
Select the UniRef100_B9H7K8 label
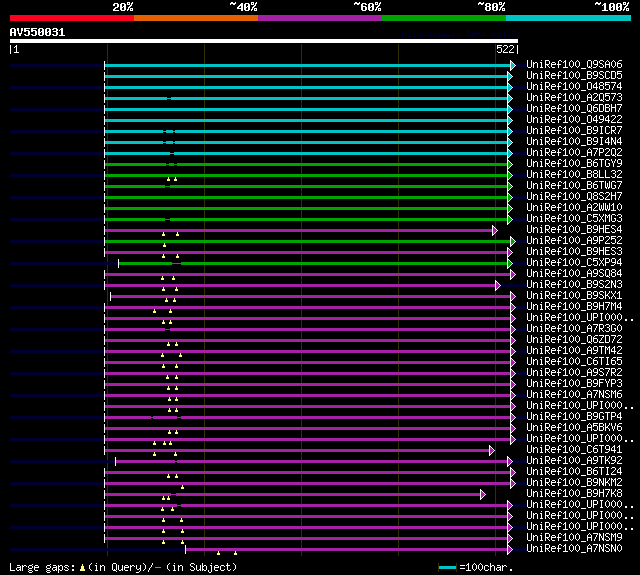[x=574, y=494]
